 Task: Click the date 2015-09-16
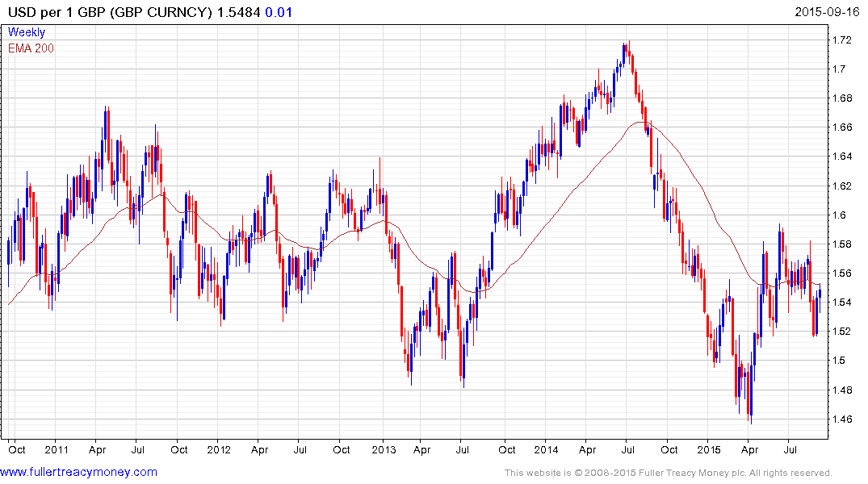tap(827, 12)
